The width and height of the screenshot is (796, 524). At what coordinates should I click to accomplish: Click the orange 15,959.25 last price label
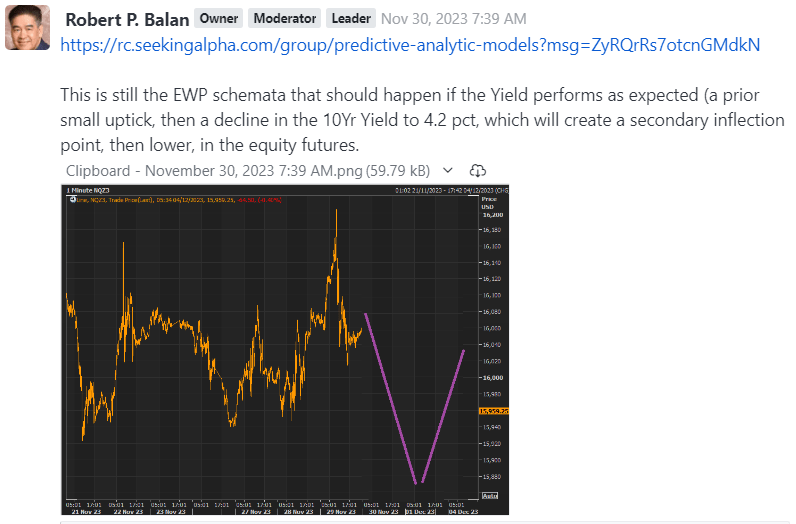tap(494, 412)
